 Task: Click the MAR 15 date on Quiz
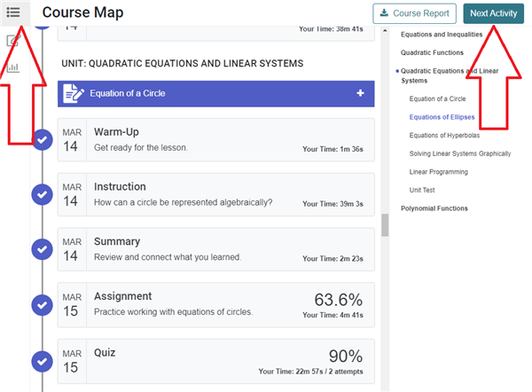[x=72, y=361]
